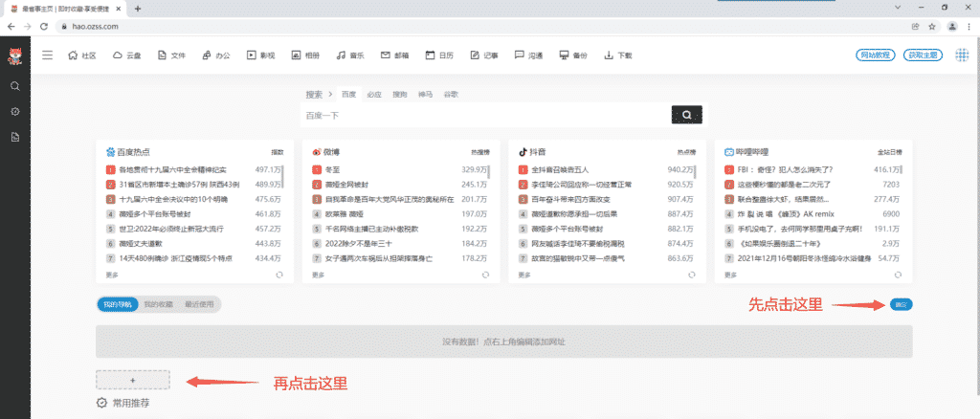Toggle the hamburger menu in top bar
This screenshot has width=980, height=419.
[x=48, y=55]
